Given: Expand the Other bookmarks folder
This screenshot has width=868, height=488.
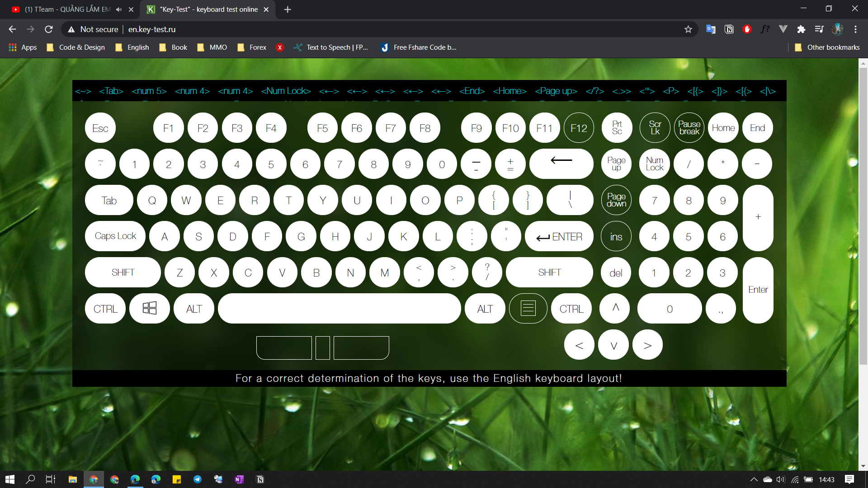Looking at the screenshot, I should (x=827, y=47).
